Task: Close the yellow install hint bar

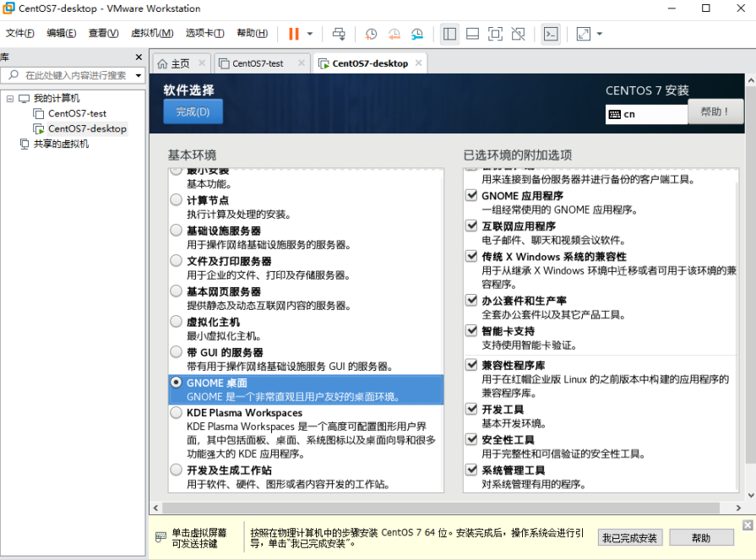Action: [748, 525]
